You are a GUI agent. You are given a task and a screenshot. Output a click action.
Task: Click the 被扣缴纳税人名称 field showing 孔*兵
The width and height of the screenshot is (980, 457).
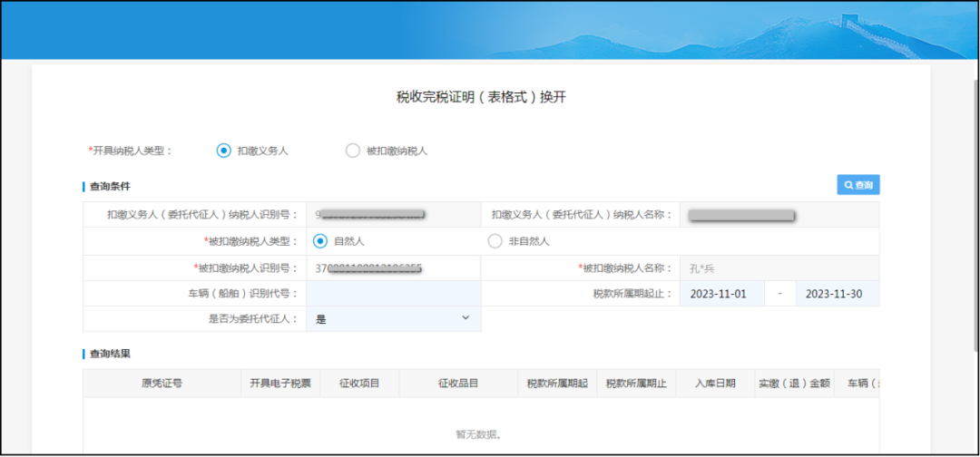coord(779,268)
